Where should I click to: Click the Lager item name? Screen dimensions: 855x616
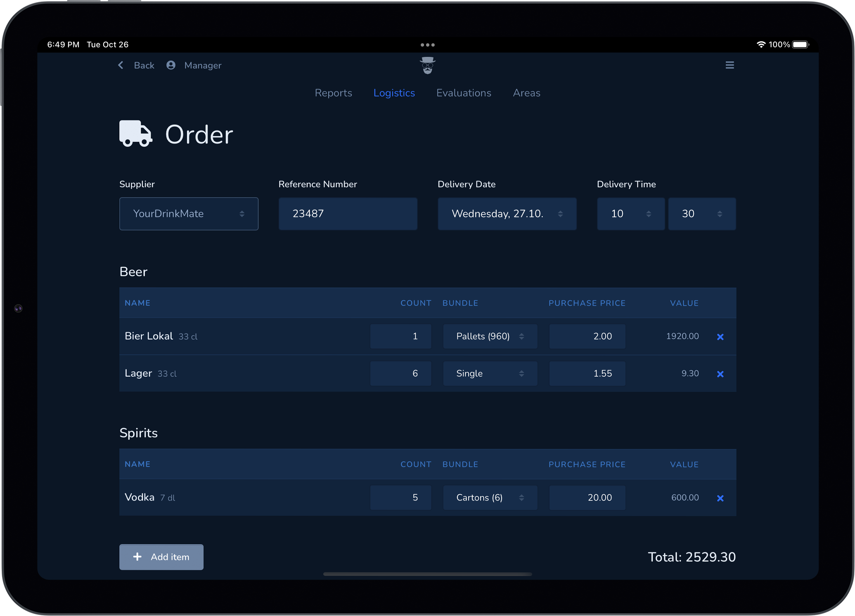(x=138, y=373)
